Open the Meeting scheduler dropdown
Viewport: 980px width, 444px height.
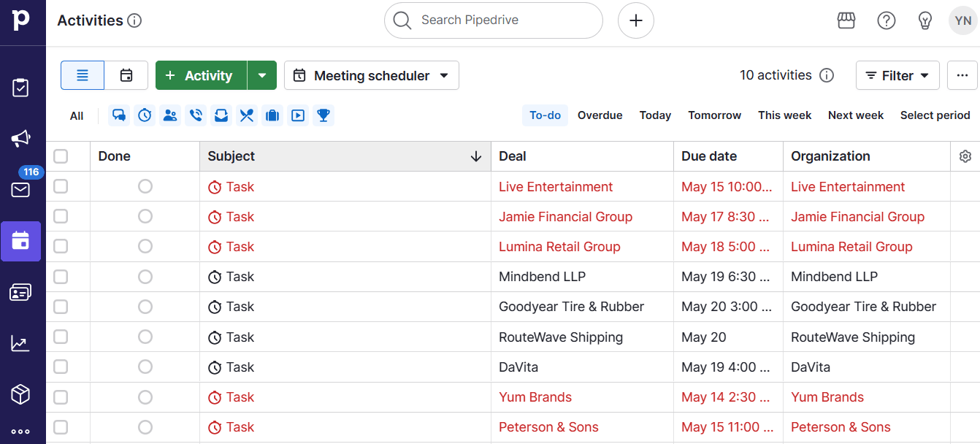372,75
